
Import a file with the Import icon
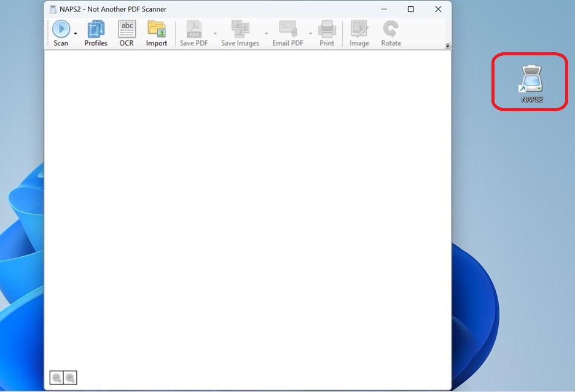tap(157, 33)
